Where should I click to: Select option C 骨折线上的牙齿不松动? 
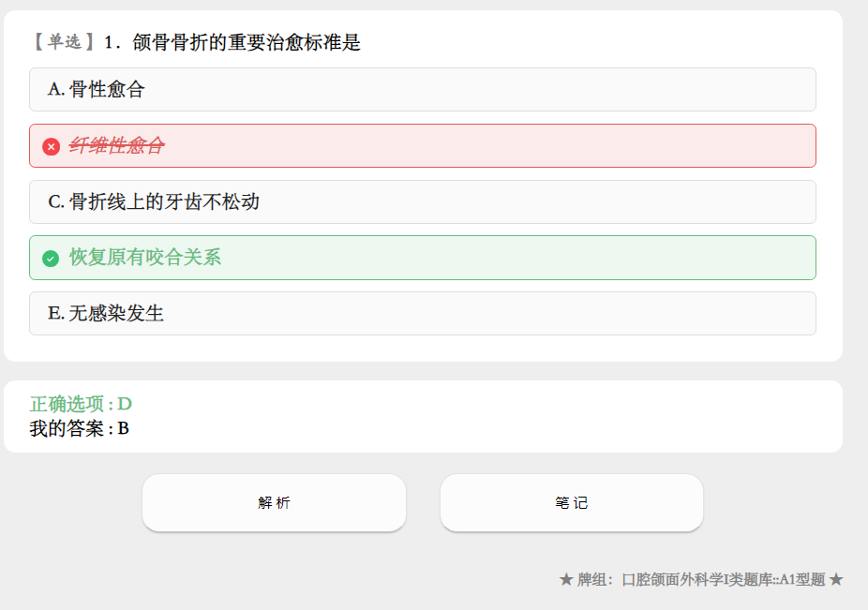423,202
